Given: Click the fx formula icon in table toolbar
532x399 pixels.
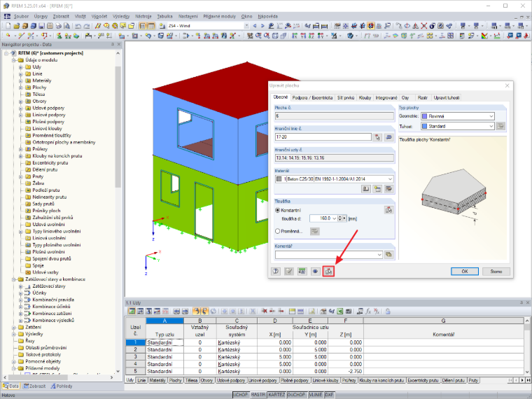Looking at the screenshot, I should (x=368, y=311).
